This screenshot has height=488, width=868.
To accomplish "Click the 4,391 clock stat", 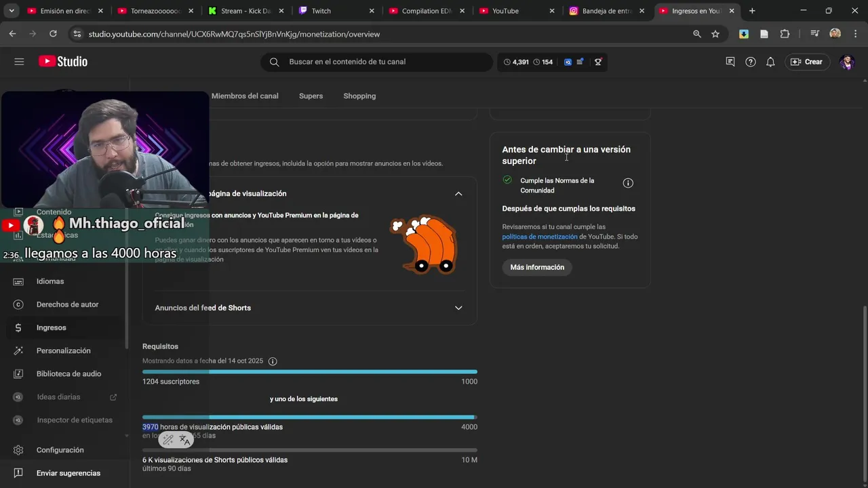I will point(516,62).
